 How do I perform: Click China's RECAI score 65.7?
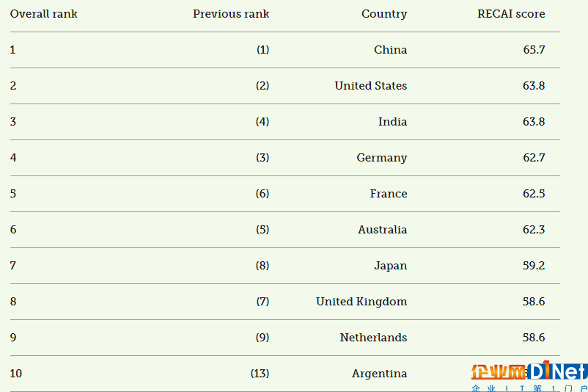pyautogui.click(x=534, y=50)
